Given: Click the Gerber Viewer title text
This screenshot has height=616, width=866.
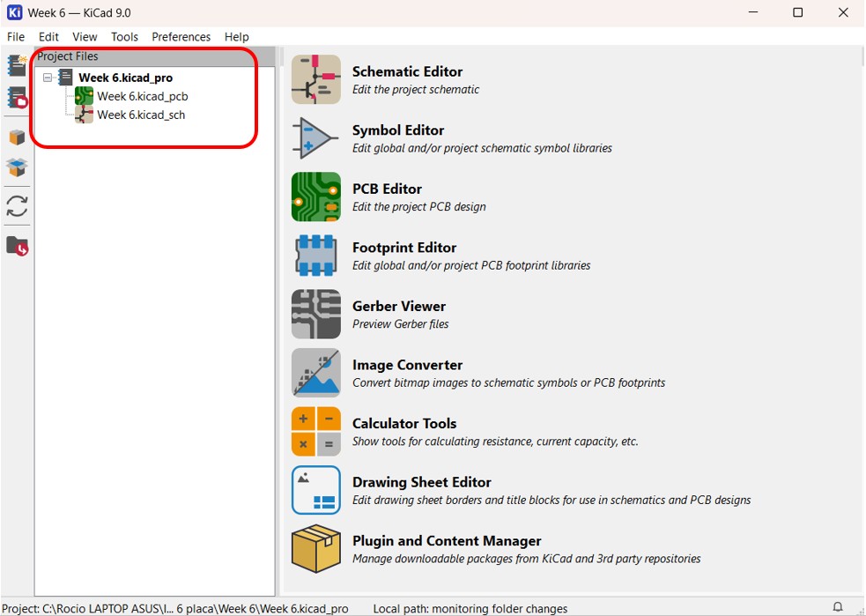Looking at the screenshot, I should pyautogui.click(x=399, y=306).
